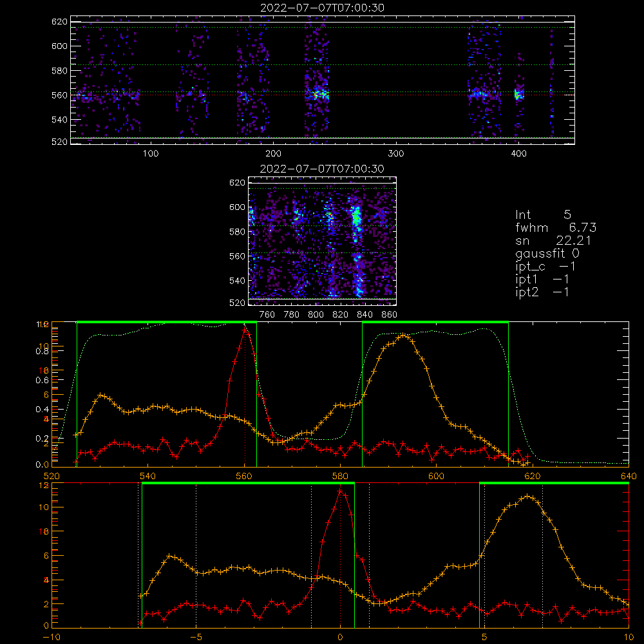Click the orange curve peak in bottom plot
644x644 pixels.
point(528,496)
